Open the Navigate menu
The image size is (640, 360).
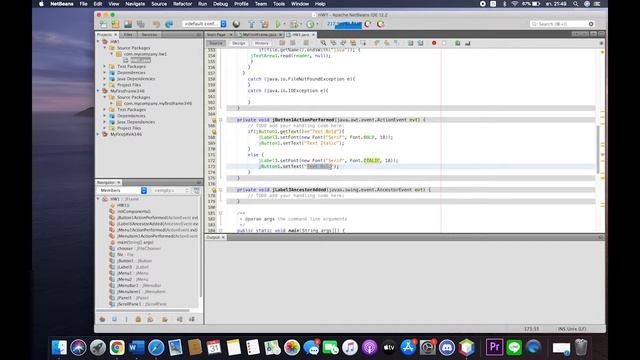(x=135, y=4)
